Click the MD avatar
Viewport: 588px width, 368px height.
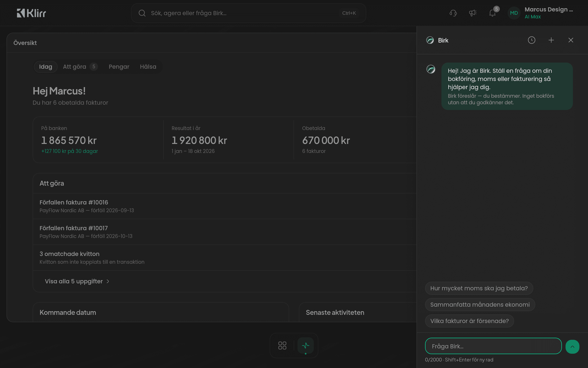click(514, 13)
